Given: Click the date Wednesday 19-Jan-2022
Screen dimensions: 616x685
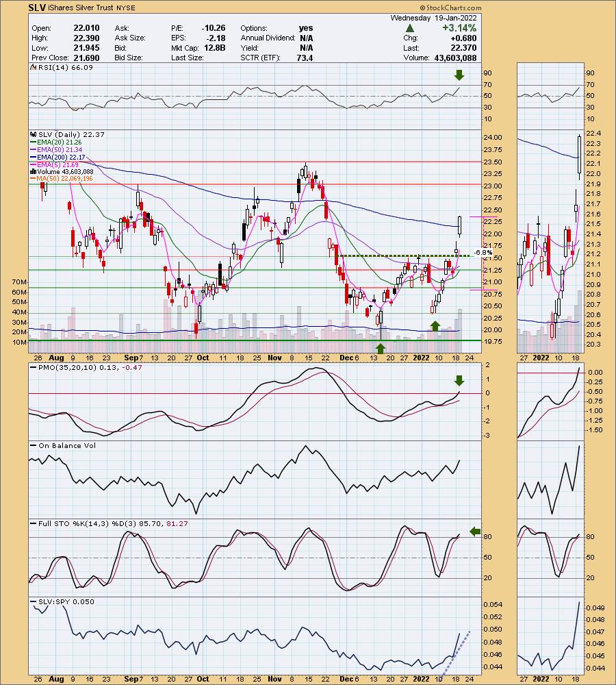Looking at the screenshot, I should (433, 18).
